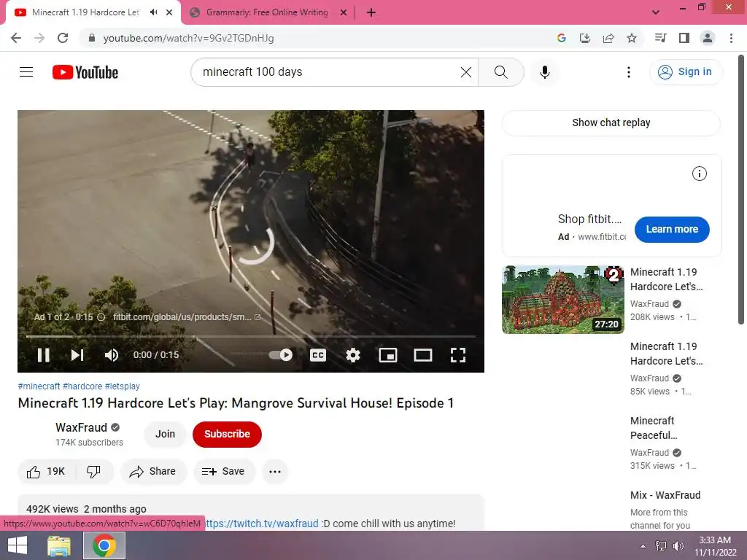
Task: Mute the video player volume
Action: pyautogui.click(x=112, y=355)
